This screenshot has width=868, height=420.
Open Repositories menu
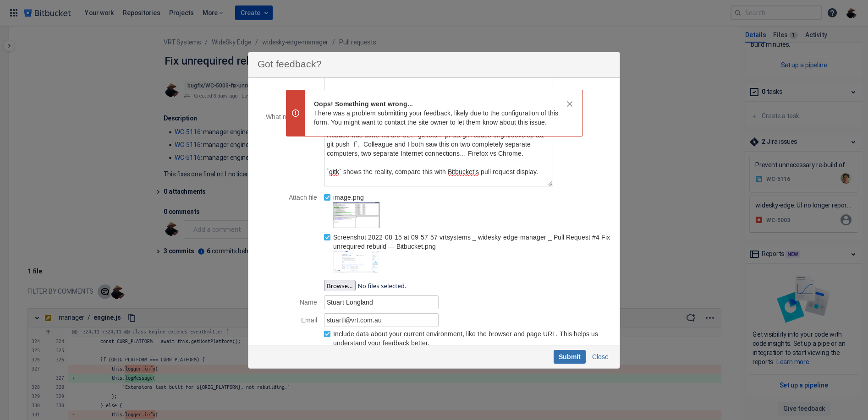click(142, 13)
